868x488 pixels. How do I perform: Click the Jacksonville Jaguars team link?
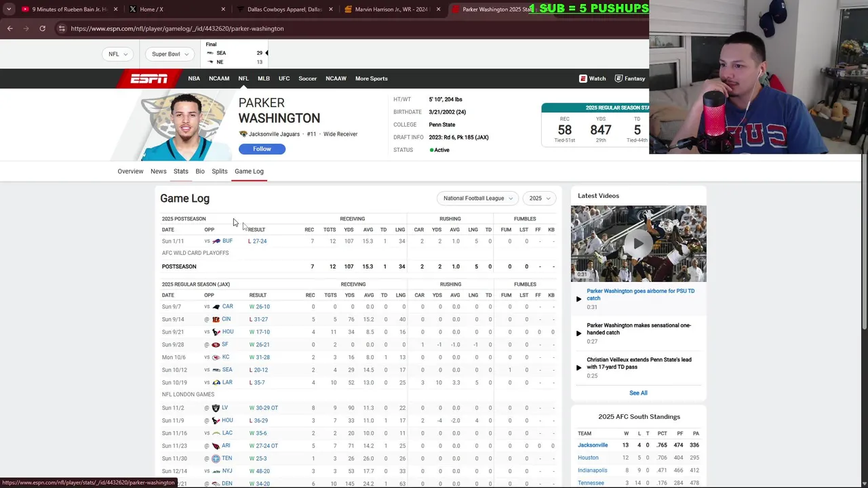pos(274,134)
